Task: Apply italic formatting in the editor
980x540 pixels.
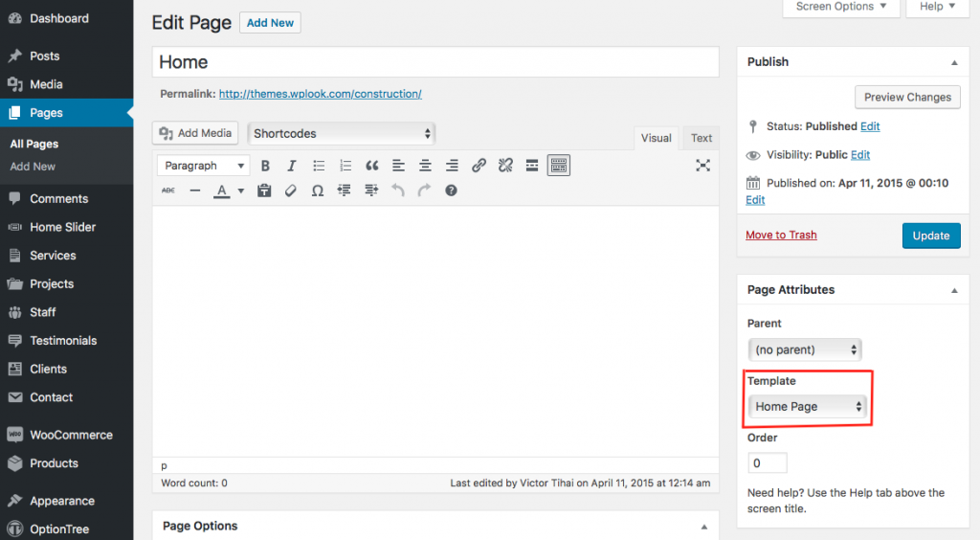Action: click(x=292, y=166)
